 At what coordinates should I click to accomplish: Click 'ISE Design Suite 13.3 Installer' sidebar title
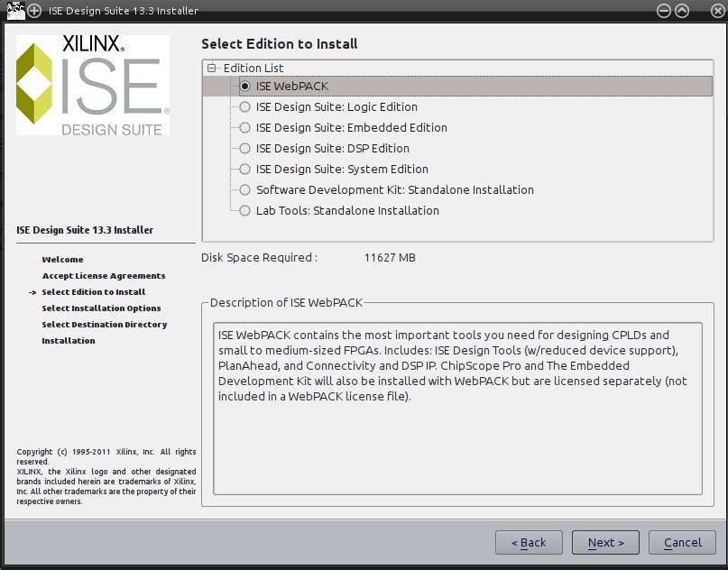point(85,230)
